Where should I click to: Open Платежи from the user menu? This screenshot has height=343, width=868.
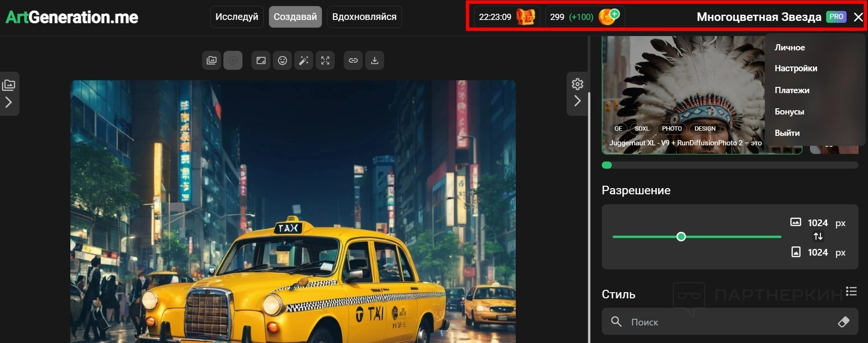tap(792, 90)
